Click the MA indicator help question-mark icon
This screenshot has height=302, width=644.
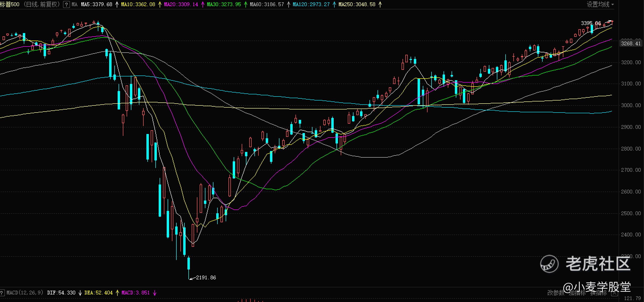coord(66,4)
